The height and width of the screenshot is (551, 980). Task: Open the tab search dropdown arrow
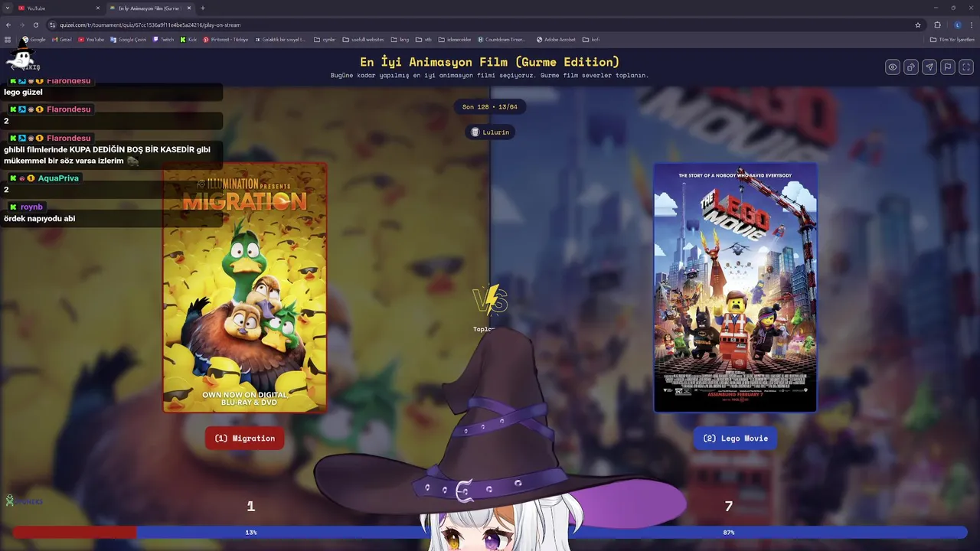tap(7, 8)
